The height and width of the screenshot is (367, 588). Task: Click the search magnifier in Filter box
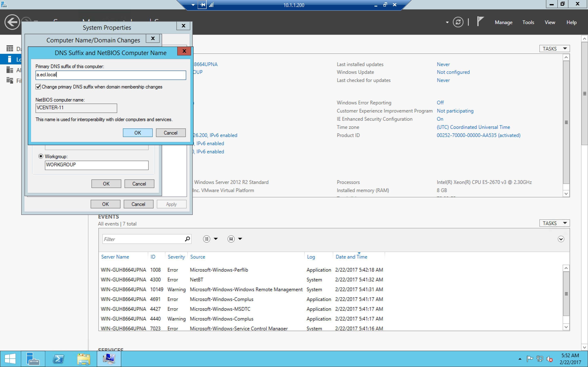[187, 239]
